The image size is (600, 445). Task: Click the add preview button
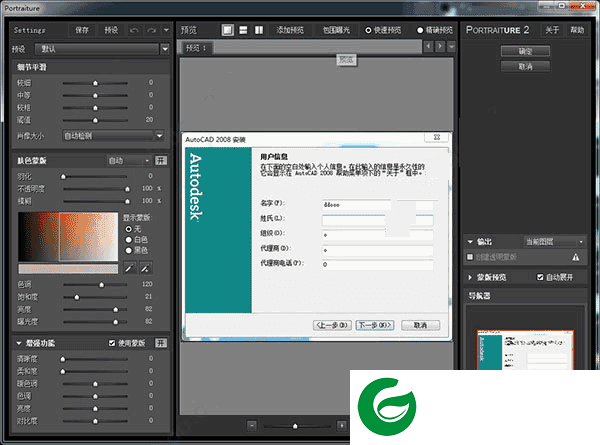pos(290,30)
